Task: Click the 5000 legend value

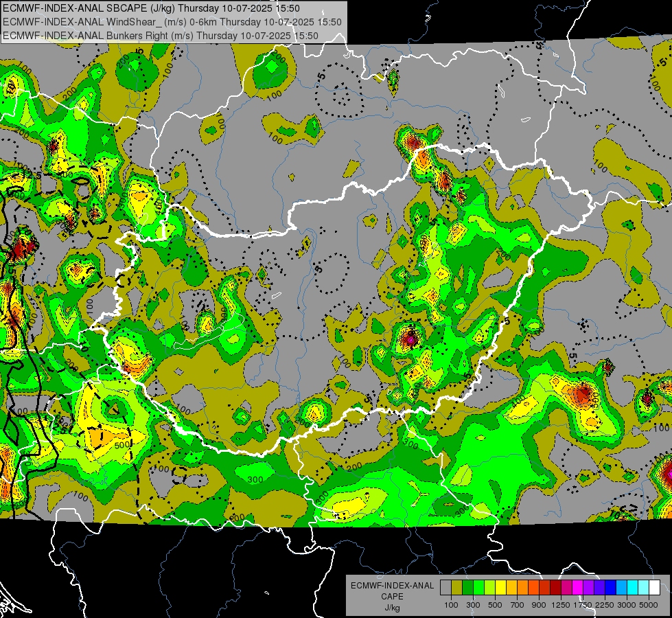Action: click(x=649, y=605)
